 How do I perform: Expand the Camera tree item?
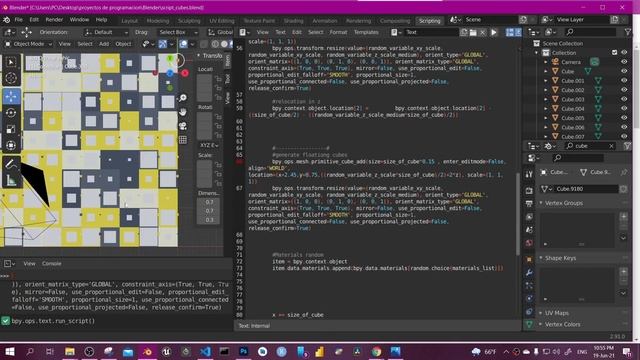[546, 62]
